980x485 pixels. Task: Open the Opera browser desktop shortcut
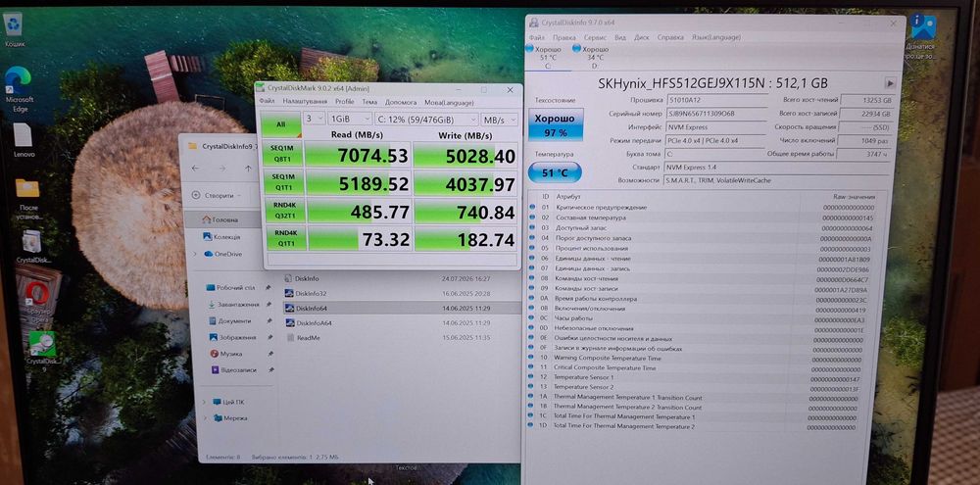point(39,298)
